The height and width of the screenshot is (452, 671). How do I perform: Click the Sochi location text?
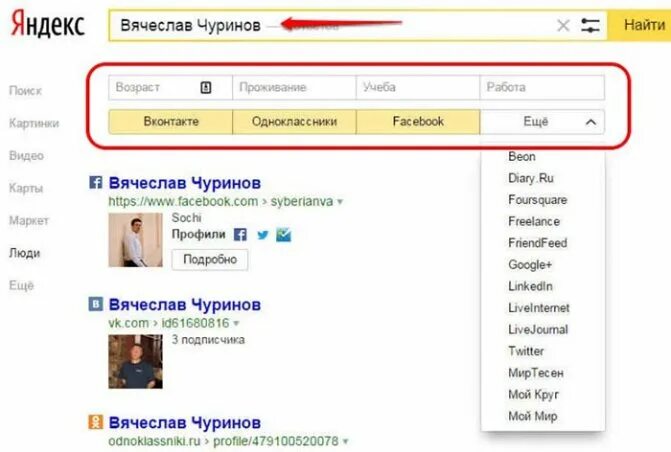186,218
